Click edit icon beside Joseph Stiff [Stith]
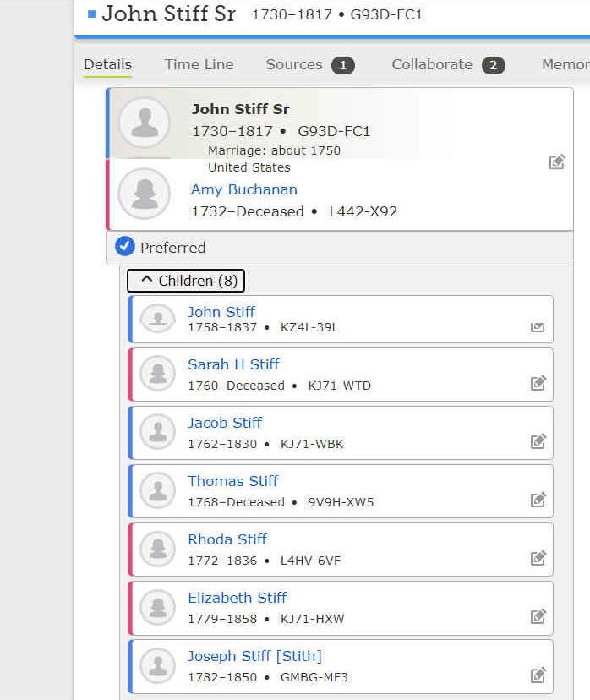 click(538, 675)
